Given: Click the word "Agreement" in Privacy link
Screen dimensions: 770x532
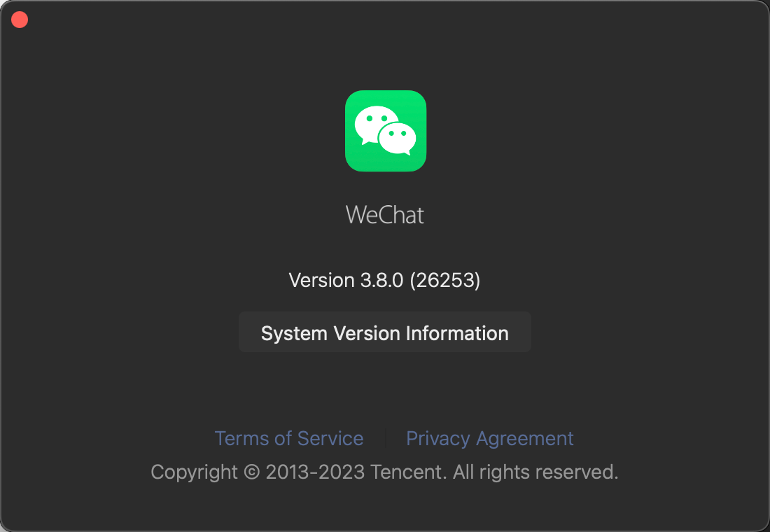Looking at the screenshot, I should pos(525,438).
